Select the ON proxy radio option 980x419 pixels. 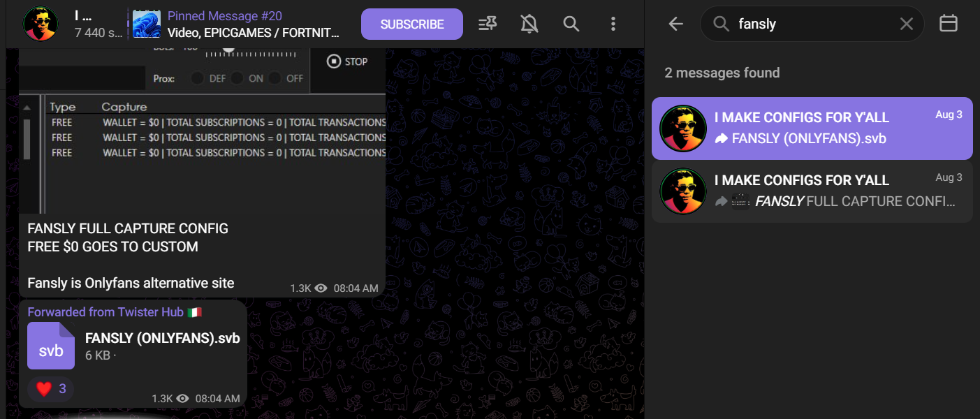[237, 78]
